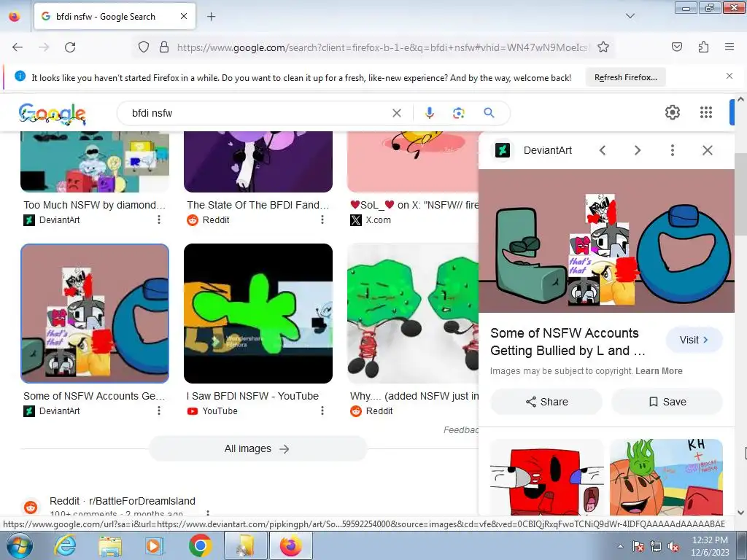
Task: Click the muted volume tray icon
Action: tap(673, 547)
